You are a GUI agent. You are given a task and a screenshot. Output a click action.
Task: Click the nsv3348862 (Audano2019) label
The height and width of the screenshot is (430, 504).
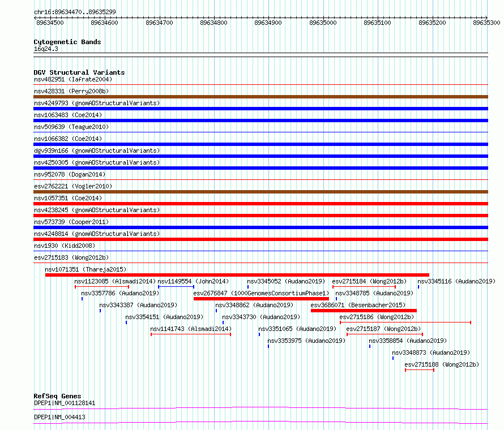[x=254, y=305]
